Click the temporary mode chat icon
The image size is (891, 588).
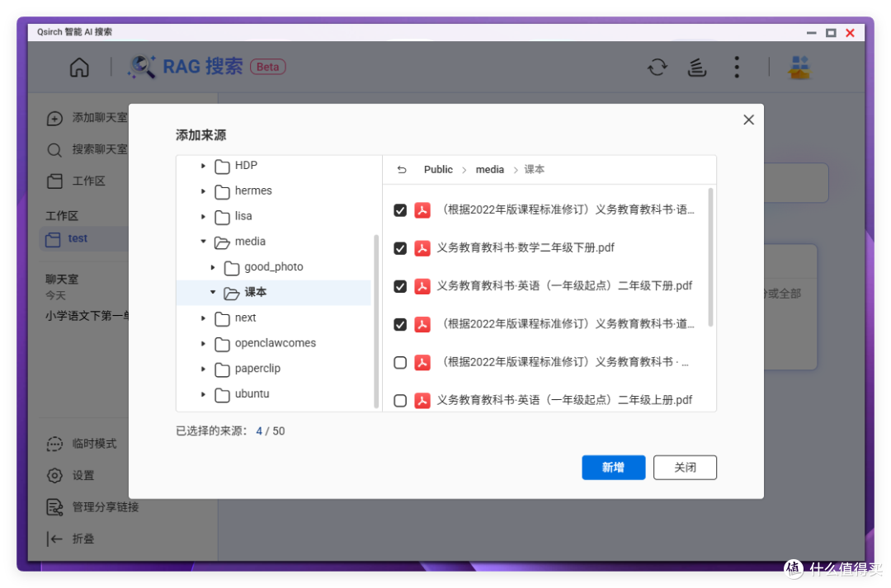point(54,444)
